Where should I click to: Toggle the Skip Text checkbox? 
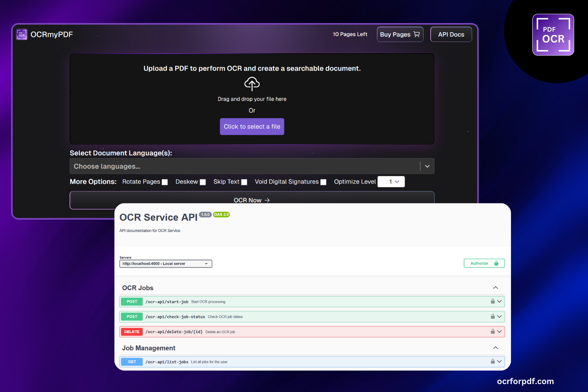pyautogui.click(x=244, y=182)
